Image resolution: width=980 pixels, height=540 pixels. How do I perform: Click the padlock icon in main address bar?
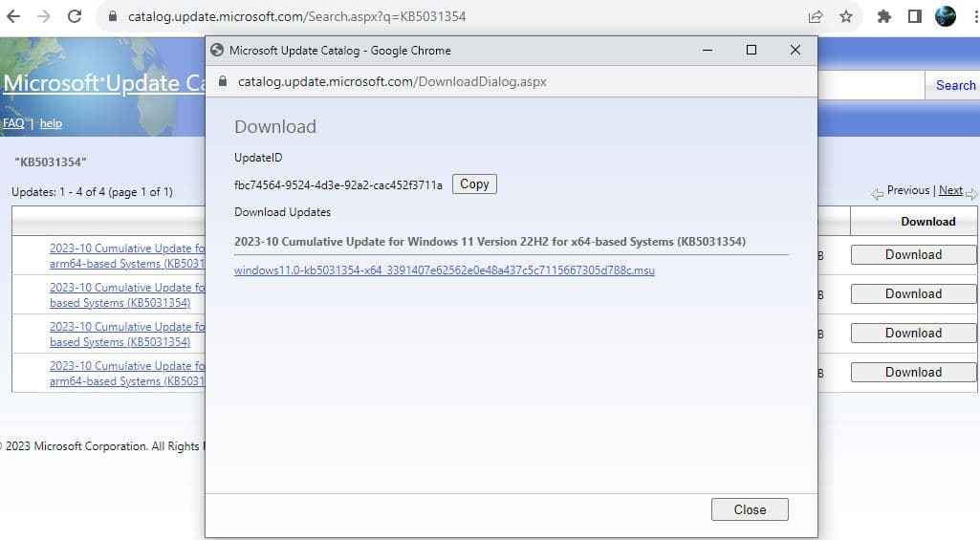pos(113,16)
